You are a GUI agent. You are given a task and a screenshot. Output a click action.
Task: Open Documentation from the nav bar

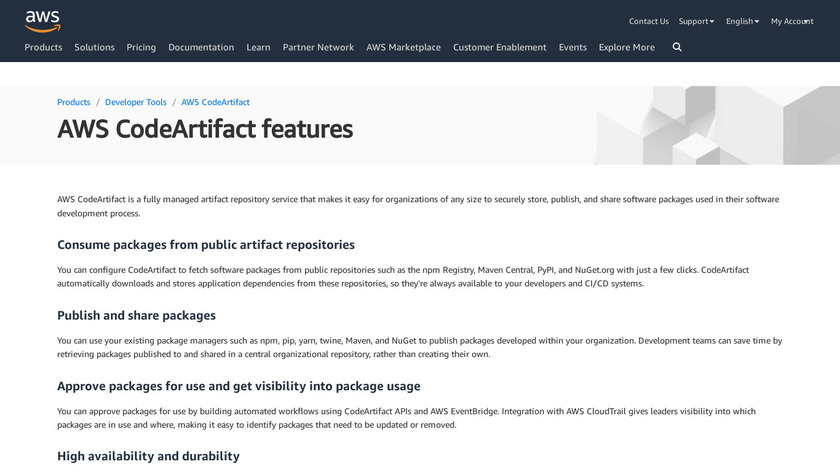pyautogui.click(x=201, y=47)
